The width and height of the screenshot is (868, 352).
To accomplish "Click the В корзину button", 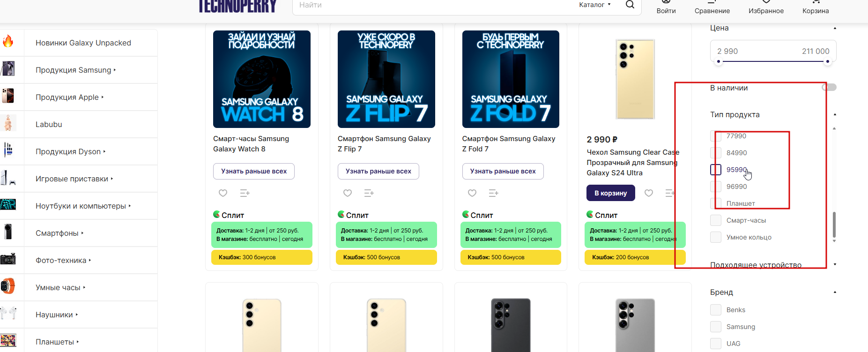I will click(611, 193).
